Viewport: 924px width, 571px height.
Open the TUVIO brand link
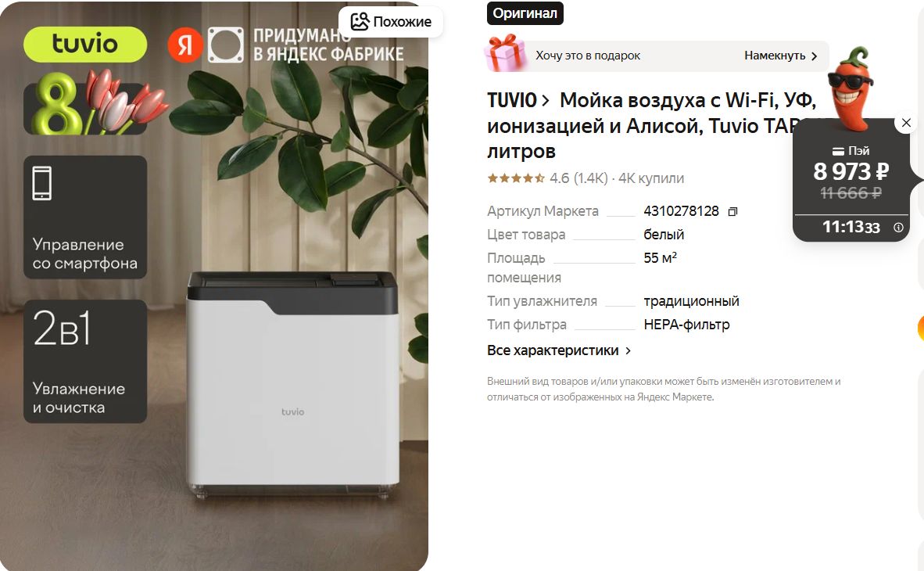point(518,101)
